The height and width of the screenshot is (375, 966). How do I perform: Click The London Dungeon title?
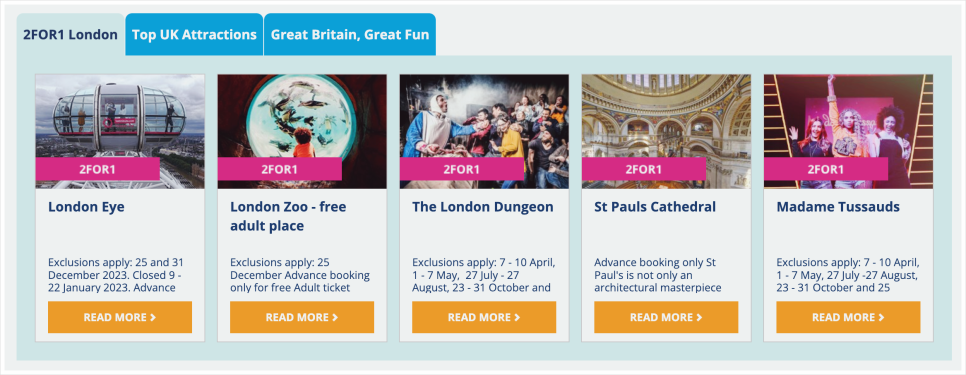(x=483, y=207)
